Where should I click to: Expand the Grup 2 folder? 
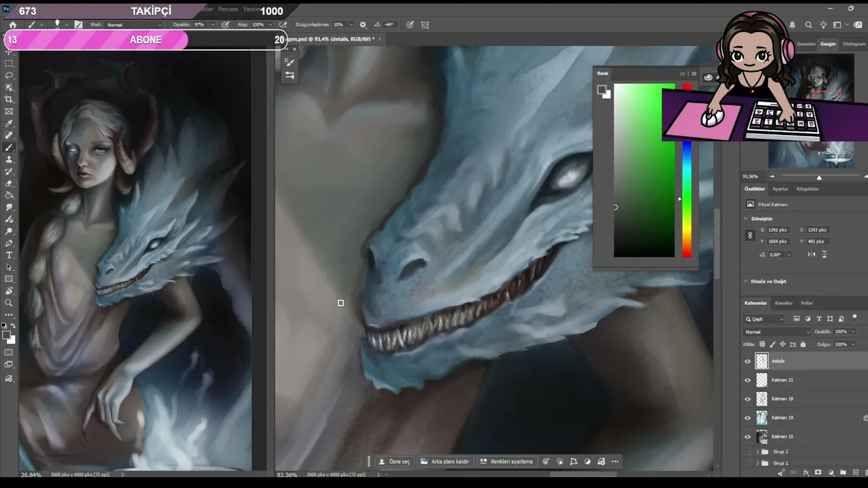pyautogui.click(x=758, y=451)
